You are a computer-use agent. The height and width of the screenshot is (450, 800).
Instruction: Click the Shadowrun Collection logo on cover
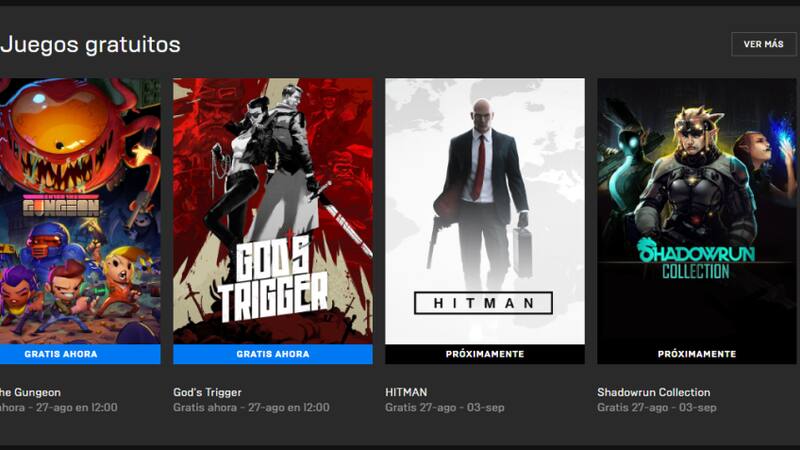pos(696,259)
